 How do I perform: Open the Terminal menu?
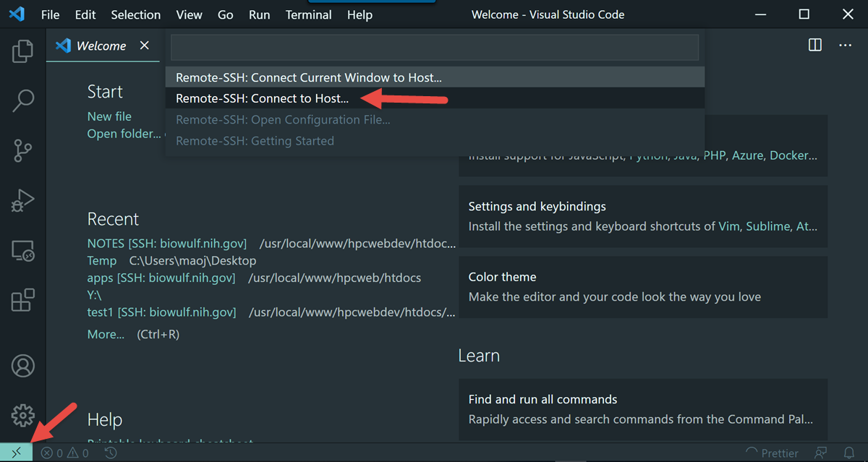point(308,14)
